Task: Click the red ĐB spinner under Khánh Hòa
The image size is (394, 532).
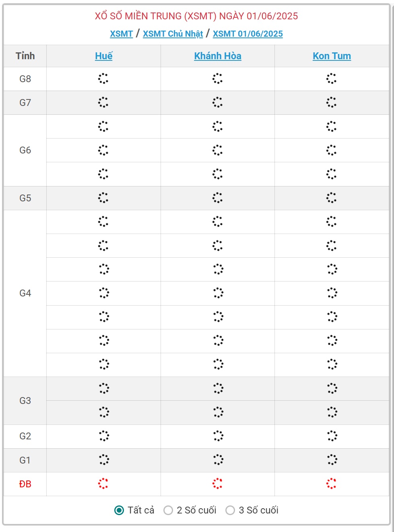Action: click(x=217, y=484)
